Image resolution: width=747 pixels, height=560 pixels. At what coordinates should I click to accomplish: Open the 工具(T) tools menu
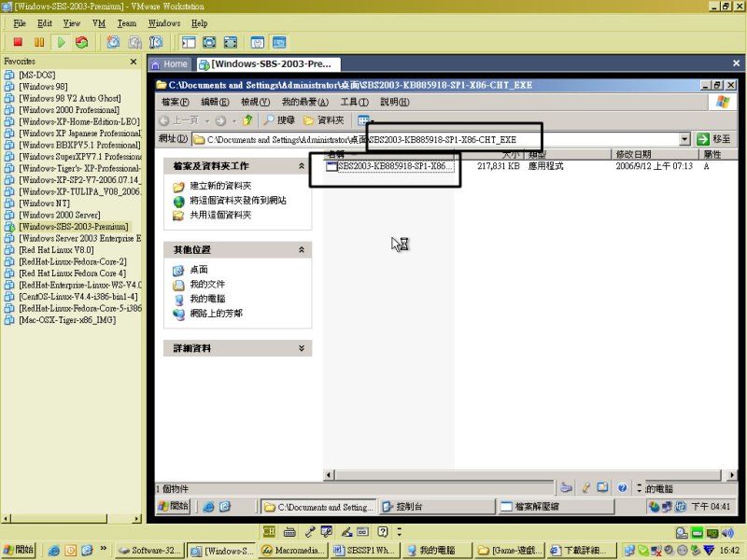355,102
